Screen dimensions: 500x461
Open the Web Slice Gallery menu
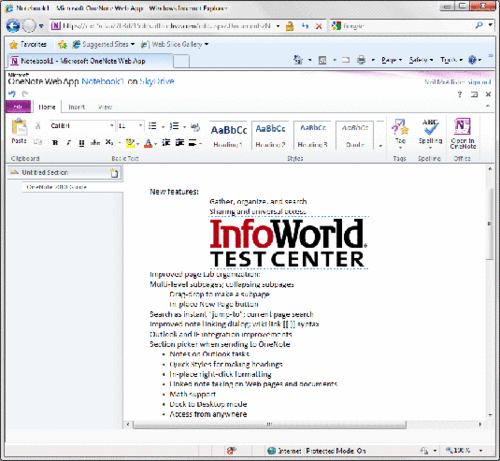(x=174, y=44)
